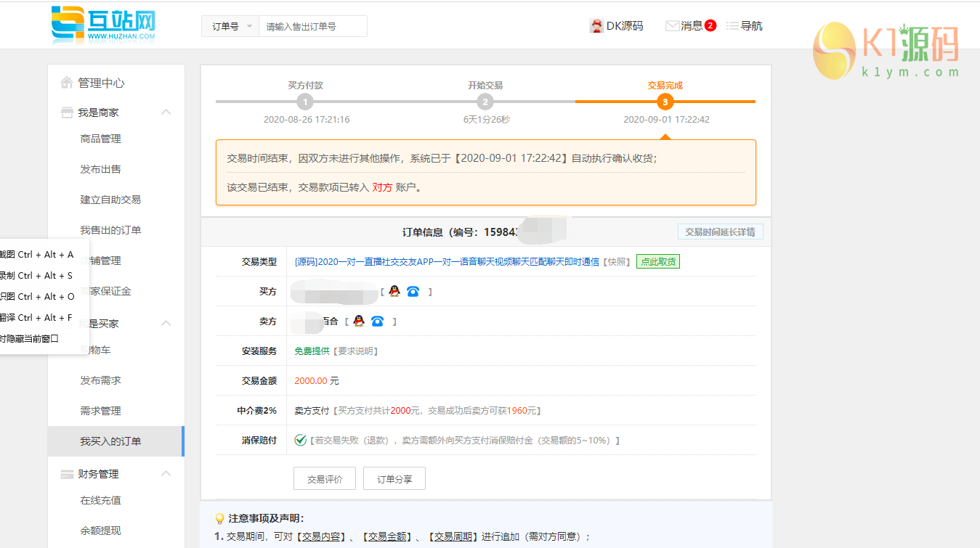Click the buyer's blue telephone icon

click(413, 291)
